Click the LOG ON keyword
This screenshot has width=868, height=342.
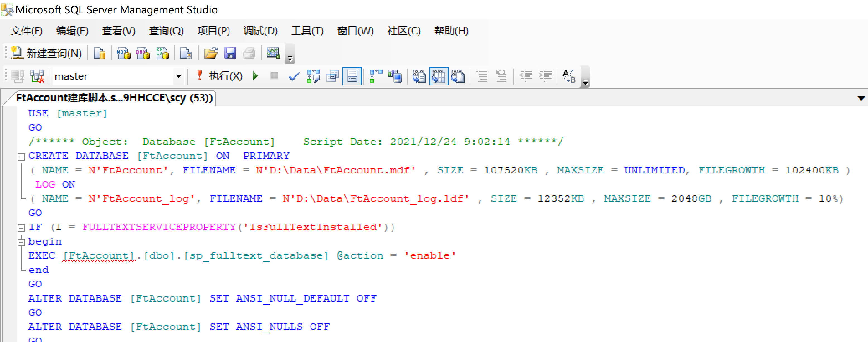coord(55,184)
